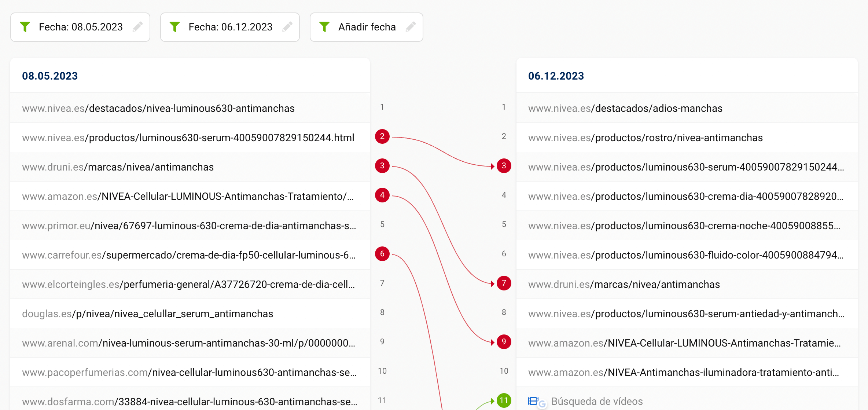Open nivea.es destacados nivea-luminous630-antimanchas link
The height and width of the screenshot is (410, 868).
coord(158,109)
